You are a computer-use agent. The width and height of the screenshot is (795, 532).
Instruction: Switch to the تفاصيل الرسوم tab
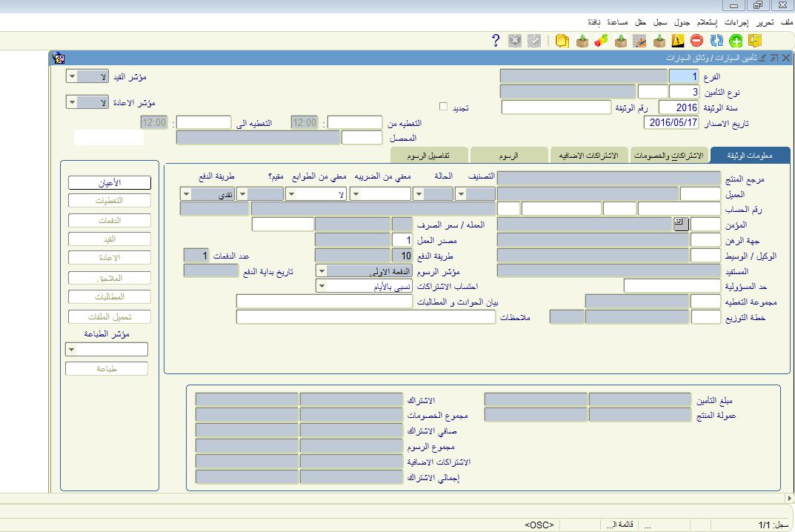429,155
